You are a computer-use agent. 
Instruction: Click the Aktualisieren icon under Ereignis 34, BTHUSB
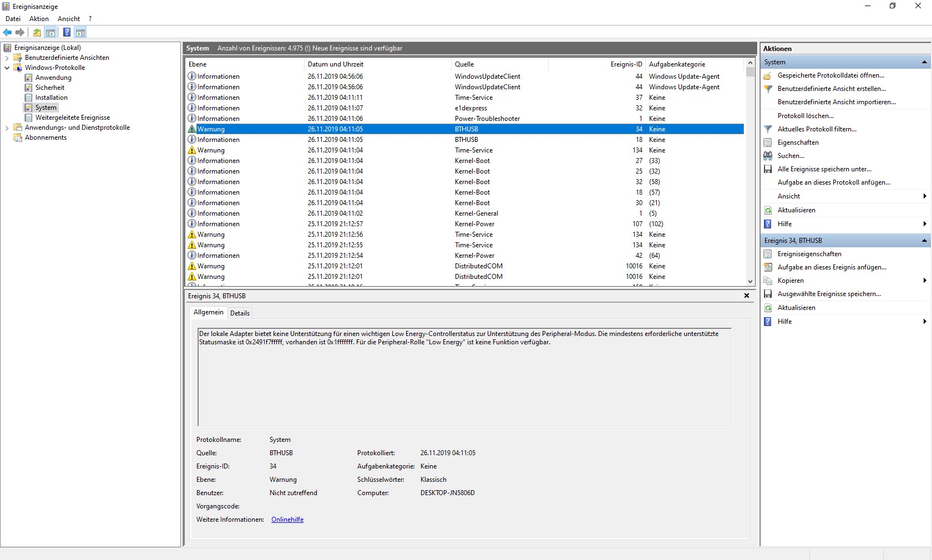(768, 308)
